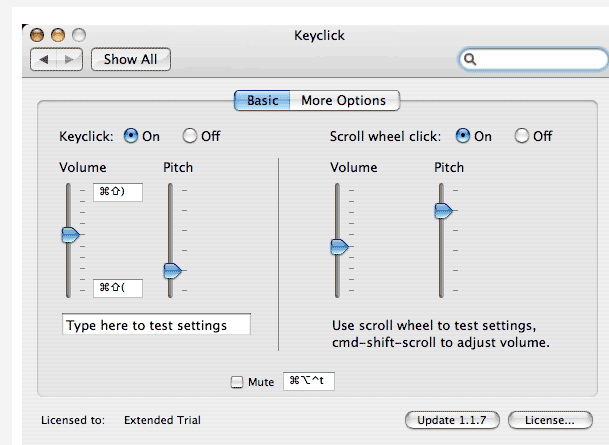Enable the Mute checkbox
Screen dimensions: 609x445
(x=237, y=382)
